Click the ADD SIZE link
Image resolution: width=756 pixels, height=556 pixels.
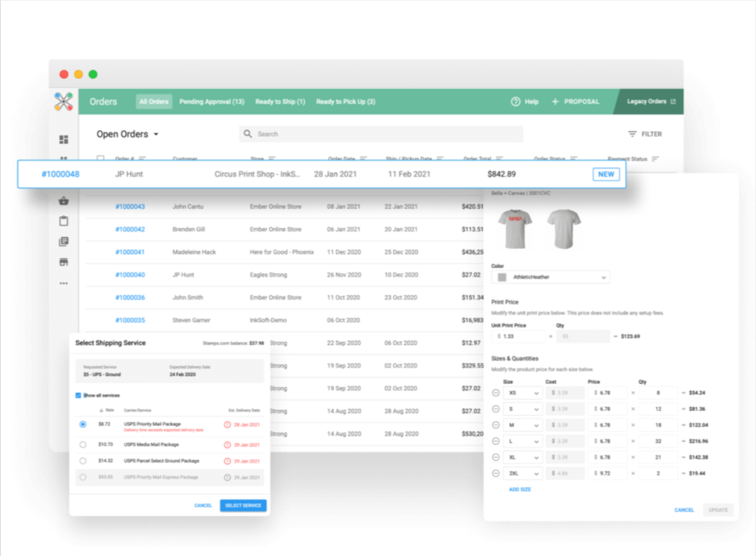520,489
